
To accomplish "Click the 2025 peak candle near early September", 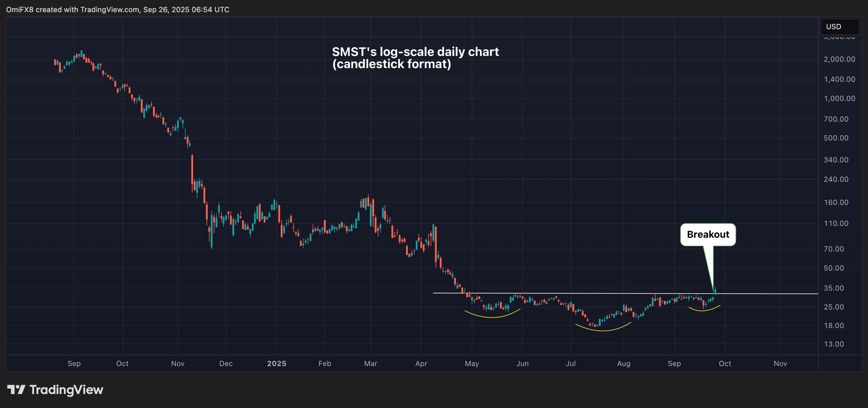I will click(81, 54).
